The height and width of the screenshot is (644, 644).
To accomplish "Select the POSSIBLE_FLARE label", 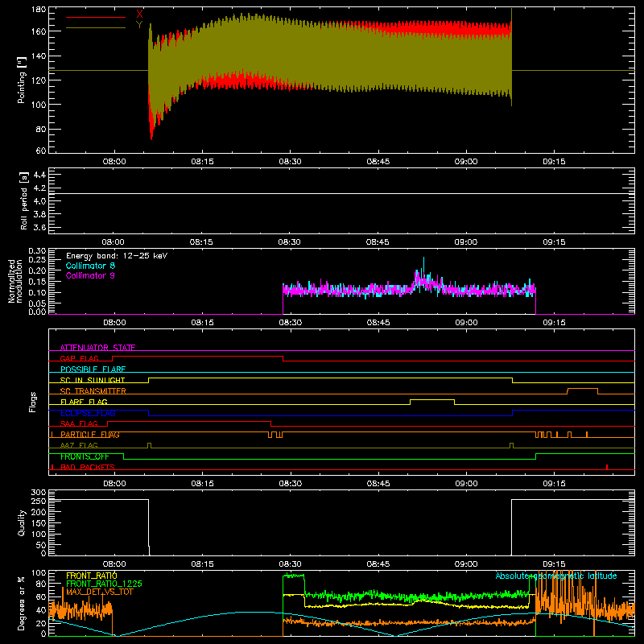I will pos(93,369).
